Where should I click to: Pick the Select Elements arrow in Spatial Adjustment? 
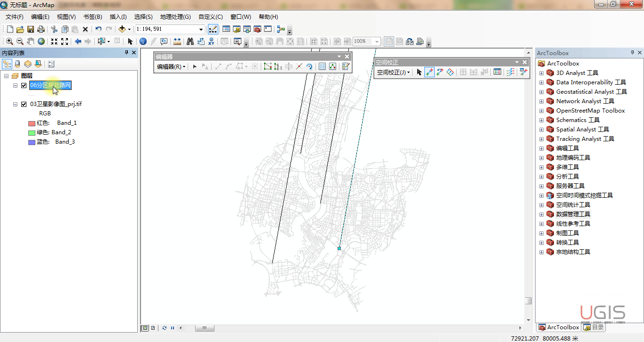(x=419, y=72)
